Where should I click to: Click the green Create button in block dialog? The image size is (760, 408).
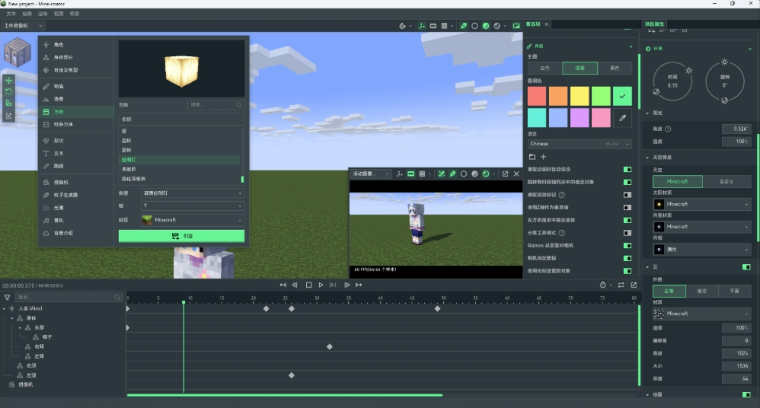(x=181, y=236)
